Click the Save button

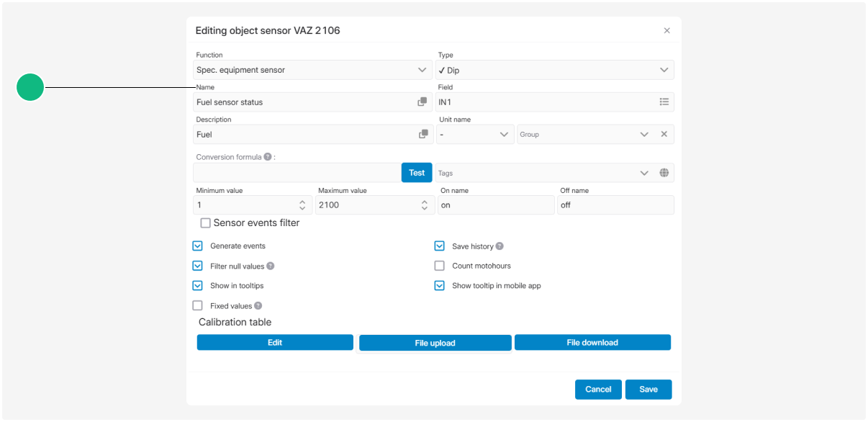point(648,390)
